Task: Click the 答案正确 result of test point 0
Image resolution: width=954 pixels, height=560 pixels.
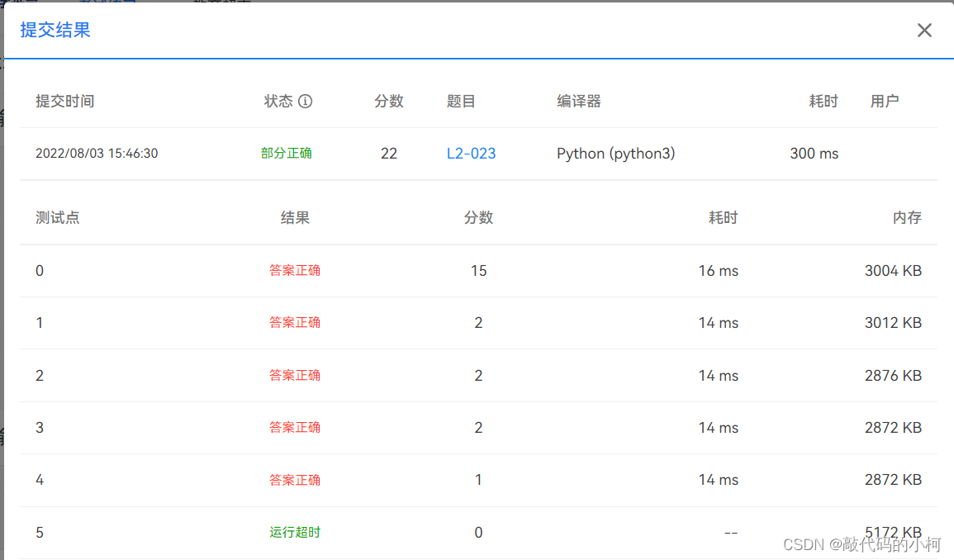Action: click(x=295, y=270)
